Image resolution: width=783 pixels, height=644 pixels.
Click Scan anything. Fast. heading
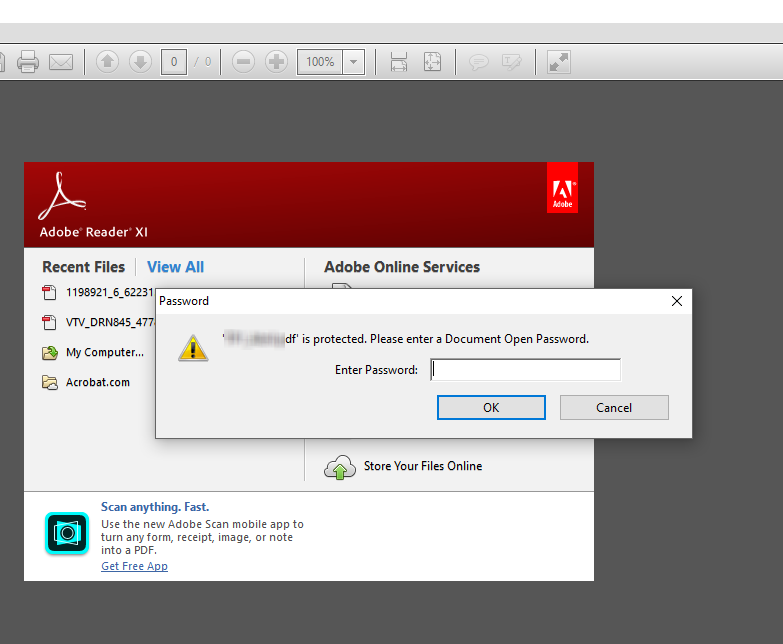click(155, 507)
